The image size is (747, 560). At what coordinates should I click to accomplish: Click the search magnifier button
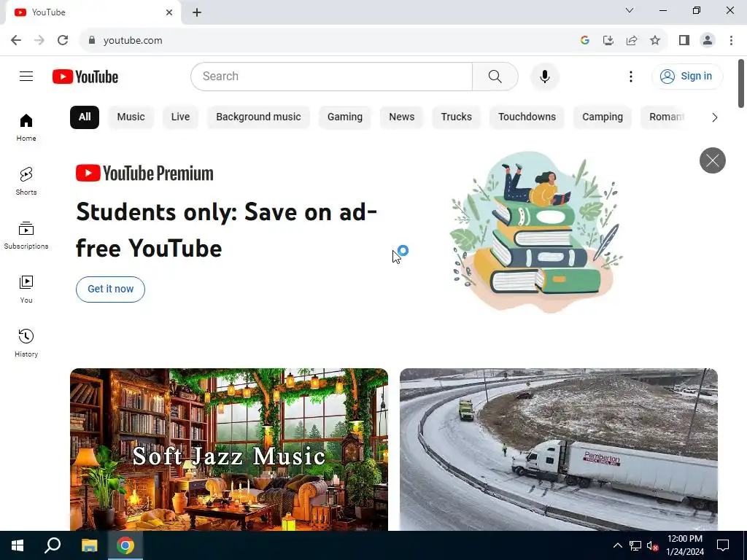495,76
